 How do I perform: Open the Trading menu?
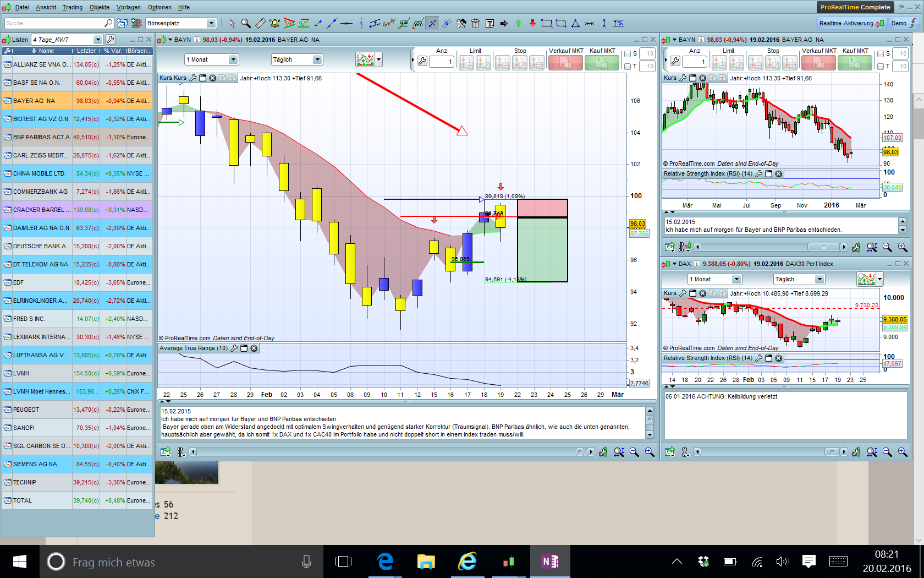72,7
